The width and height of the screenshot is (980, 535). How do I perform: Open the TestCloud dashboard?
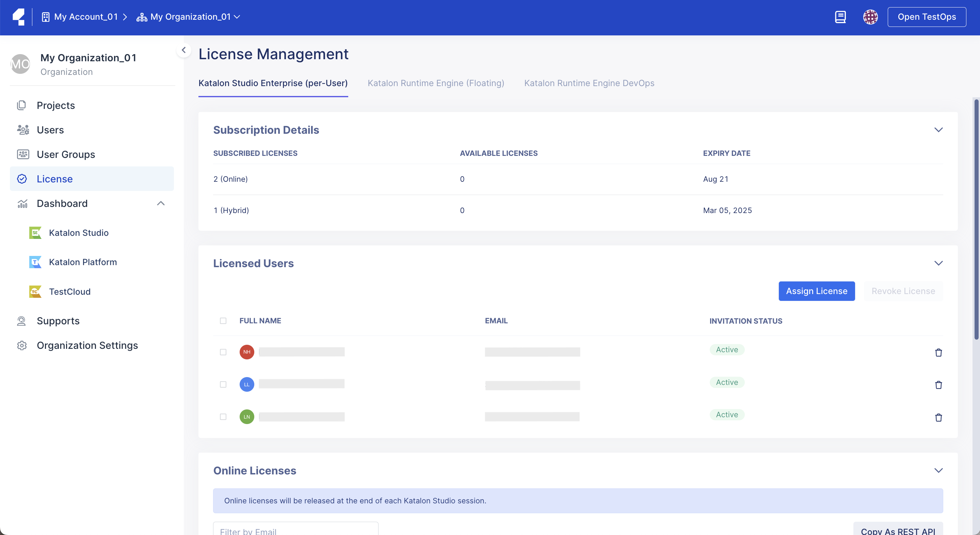tap(70, 291)
